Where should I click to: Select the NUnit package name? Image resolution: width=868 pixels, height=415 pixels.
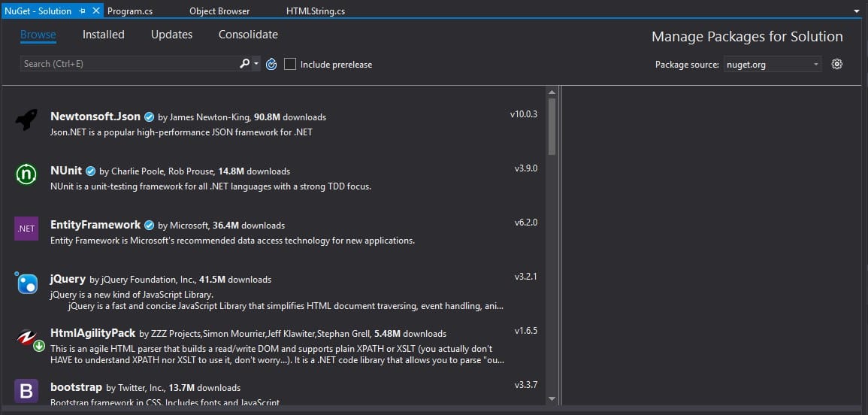66,171
